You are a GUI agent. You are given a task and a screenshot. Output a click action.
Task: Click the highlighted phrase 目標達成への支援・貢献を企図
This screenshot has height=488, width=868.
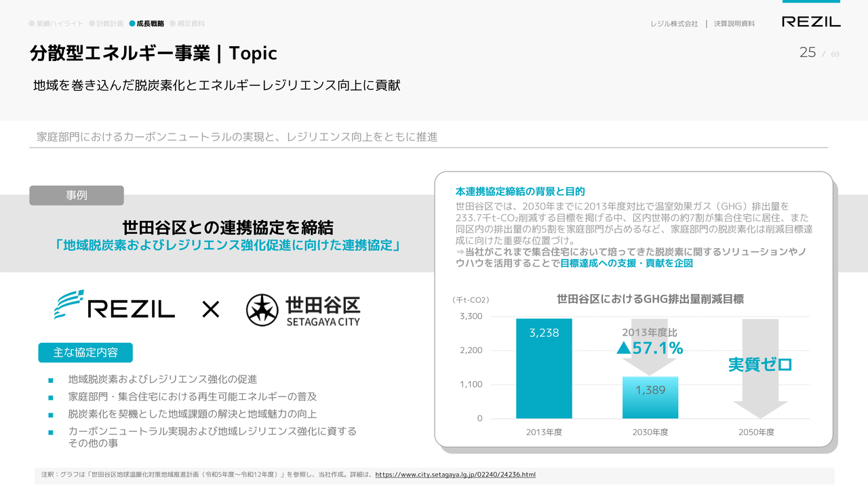tap(627, 264)
